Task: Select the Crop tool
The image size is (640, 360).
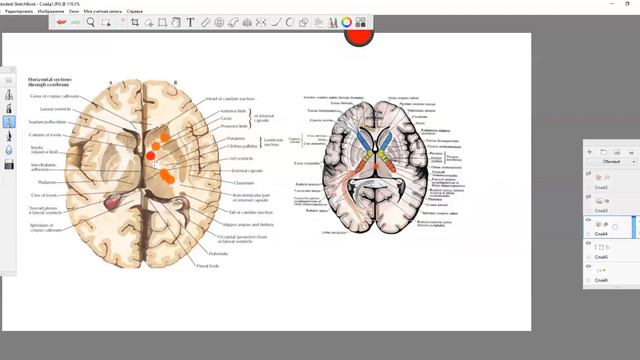Action: tap(135, 22)
